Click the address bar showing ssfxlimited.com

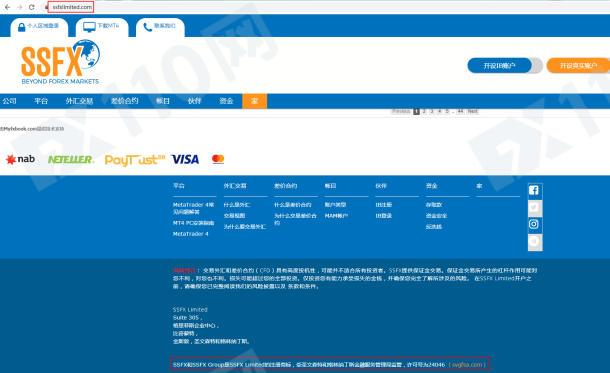72,7
